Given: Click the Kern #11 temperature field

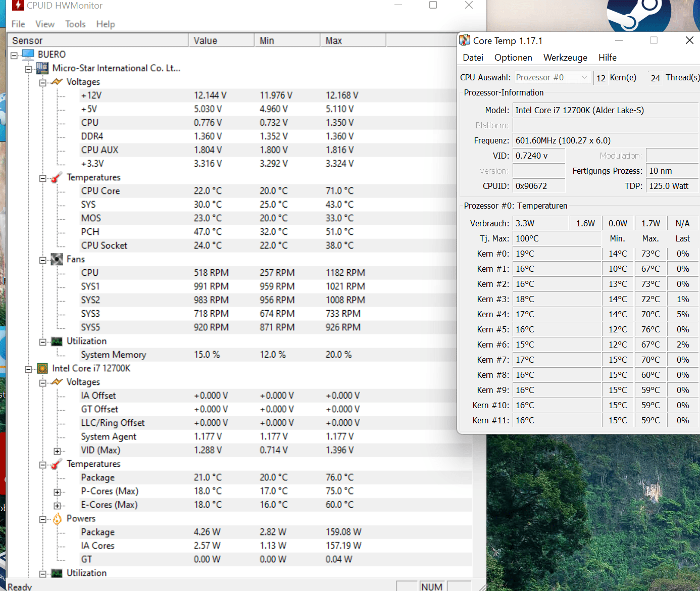Looking at the screenshot, I should point(557,420).
